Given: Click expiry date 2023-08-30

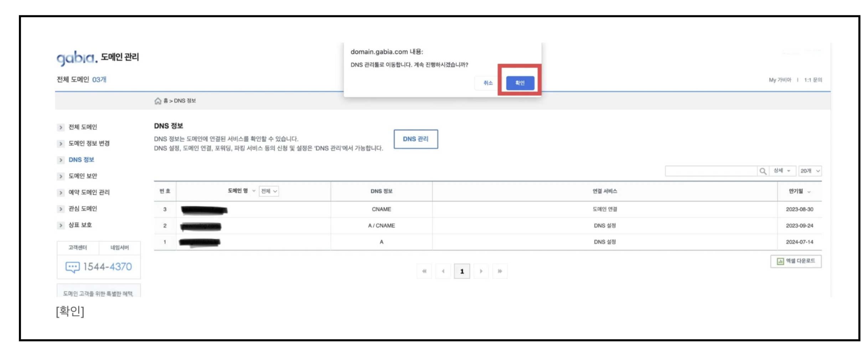Looking at the screenshot, I should 800,209.
